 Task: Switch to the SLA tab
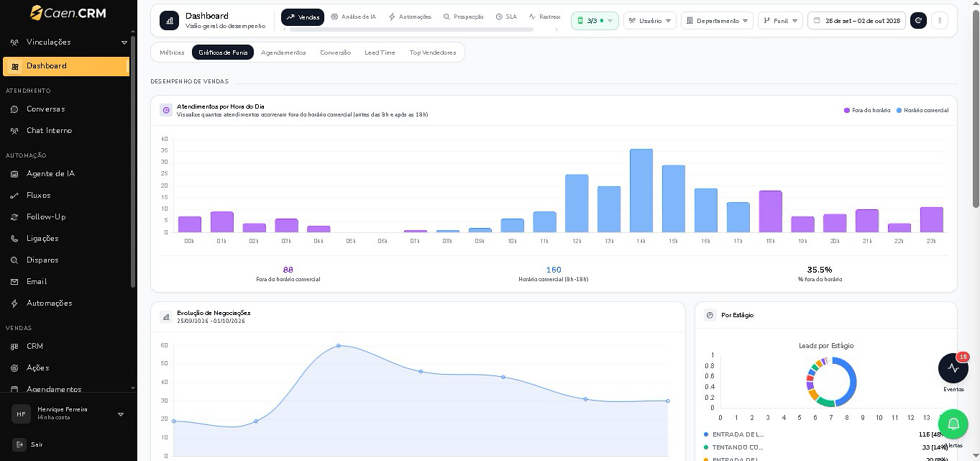click(506, 17)
